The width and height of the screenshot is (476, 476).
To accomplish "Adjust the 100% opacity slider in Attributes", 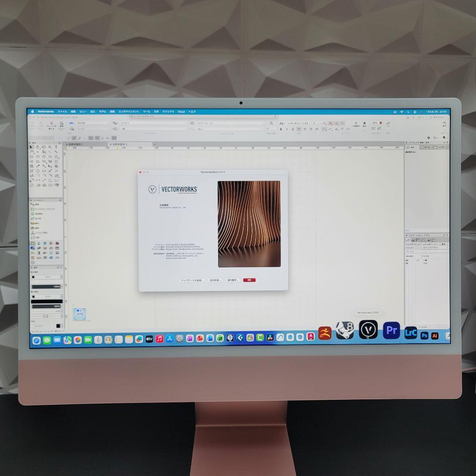I will pyautogui.click(x=46, y=286).
